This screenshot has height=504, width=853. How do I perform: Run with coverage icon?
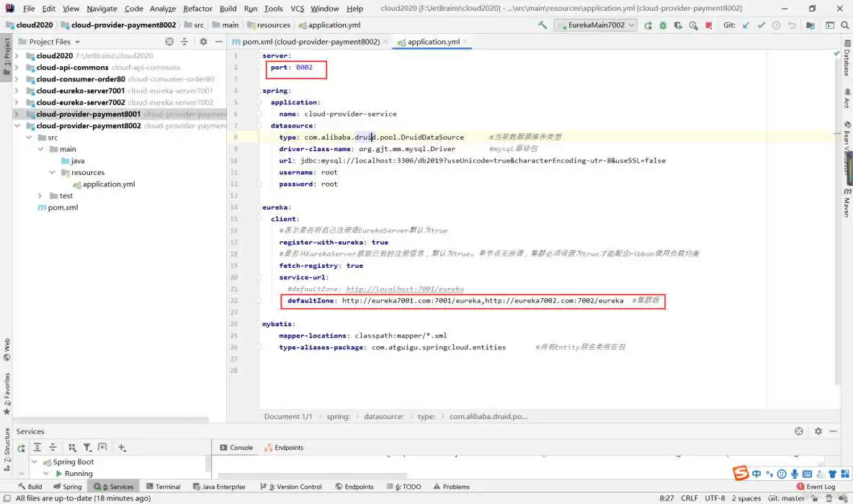678,24
